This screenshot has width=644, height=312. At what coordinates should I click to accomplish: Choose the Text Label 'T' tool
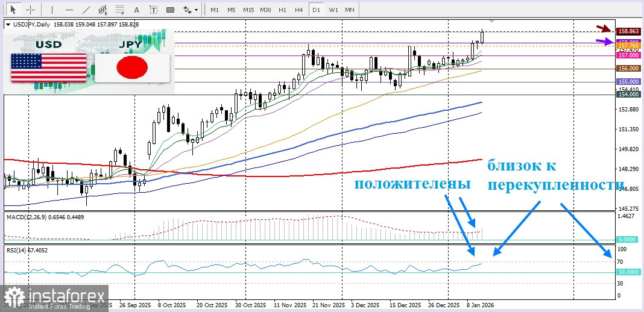(153, 10)
